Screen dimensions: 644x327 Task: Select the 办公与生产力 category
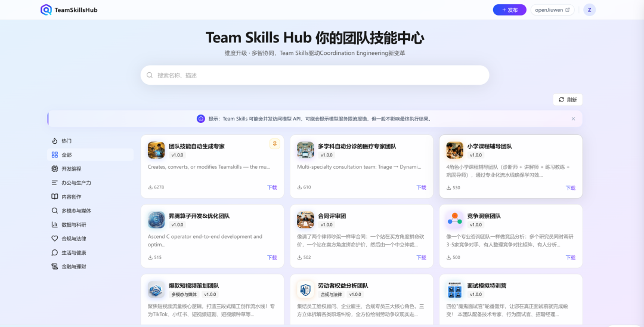click(90, 183)
